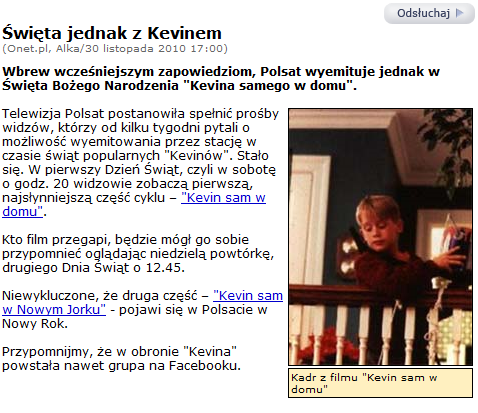Image resolution: width=478 pixels, height=413 pixels.
Task: Click the source name "Onet.pl" in byline
Action: coord(29,49)
